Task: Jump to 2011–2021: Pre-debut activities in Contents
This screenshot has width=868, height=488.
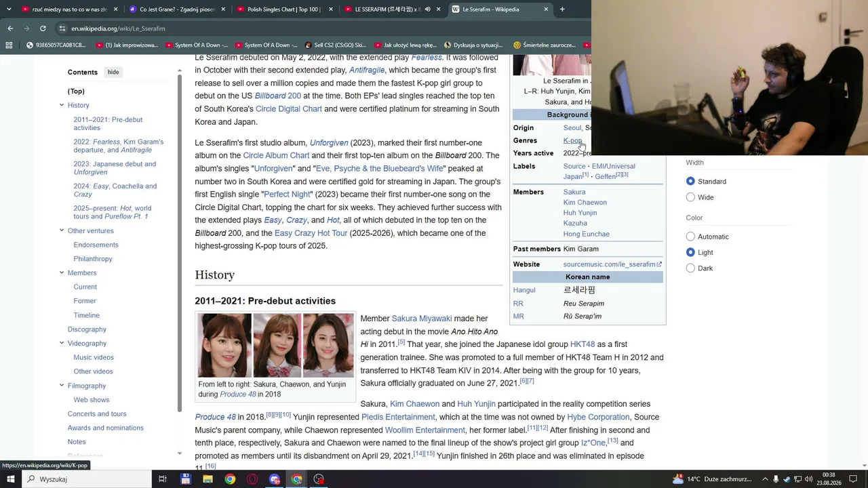Action: pos(108,123)
